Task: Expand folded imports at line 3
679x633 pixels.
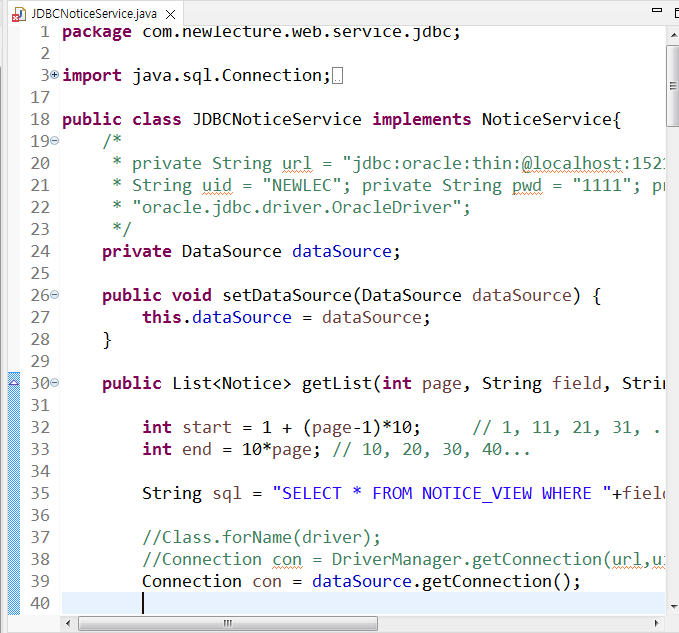Action: point(55,75)
